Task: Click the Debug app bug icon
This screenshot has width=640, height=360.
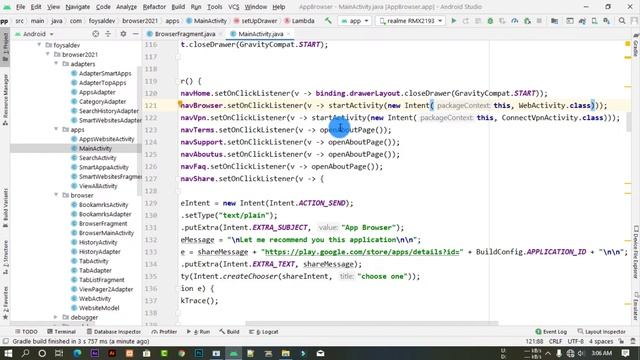Action: click(x=490, y=21)
